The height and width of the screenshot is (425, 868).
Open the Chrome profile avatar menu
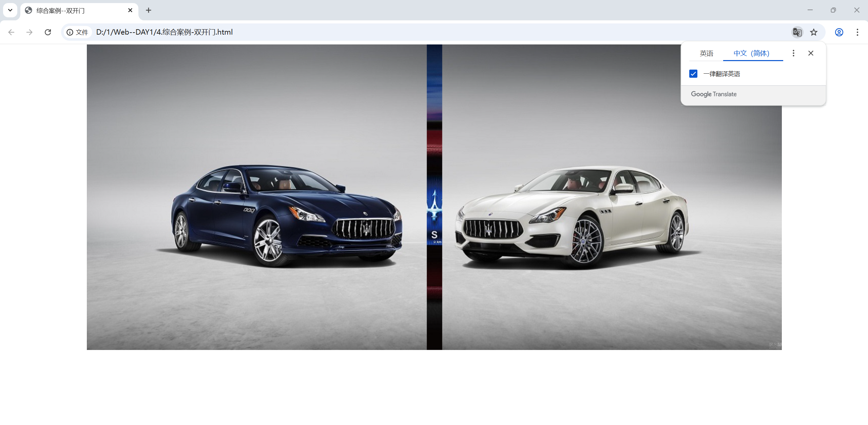[839, 32]
